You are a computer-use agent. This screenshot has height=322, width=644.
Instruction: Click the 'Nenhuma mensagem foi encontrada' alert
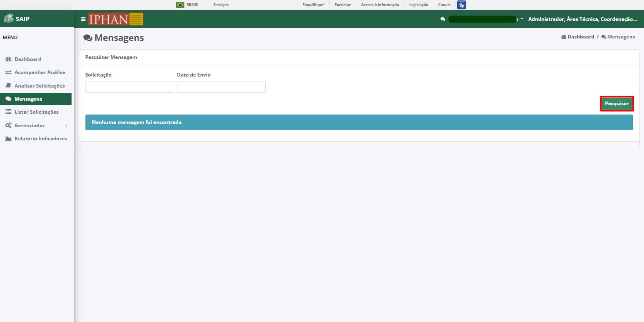(x=359, y=122)
